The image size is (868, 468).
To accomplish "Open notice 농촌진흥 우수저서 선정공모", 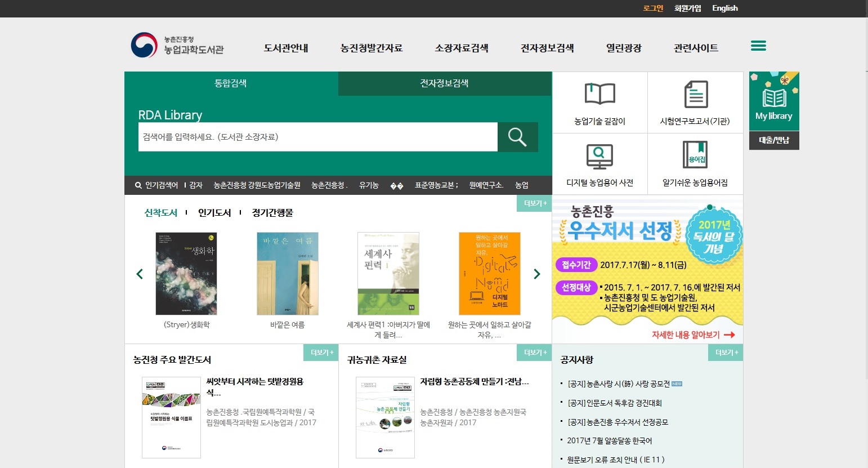I will 618,422.
